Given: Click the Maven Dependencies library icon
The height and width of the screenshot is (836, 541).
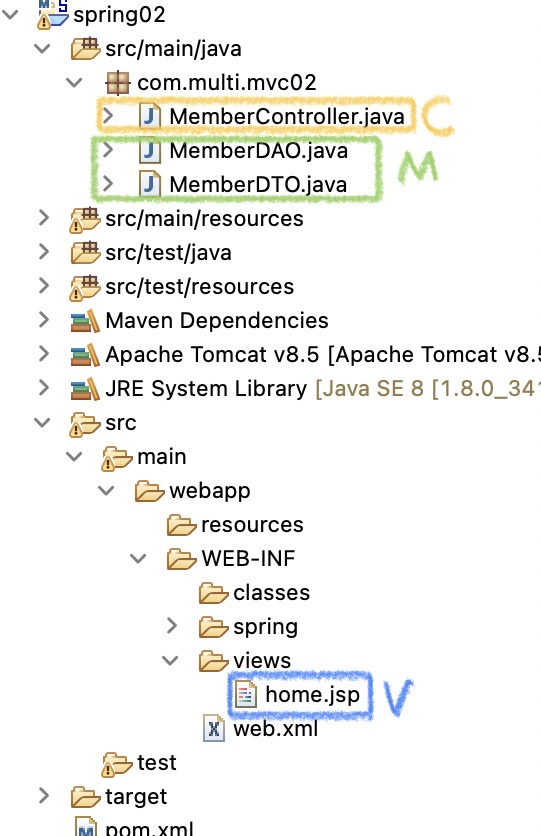Looking at the screenshot, I should point(85,320).
